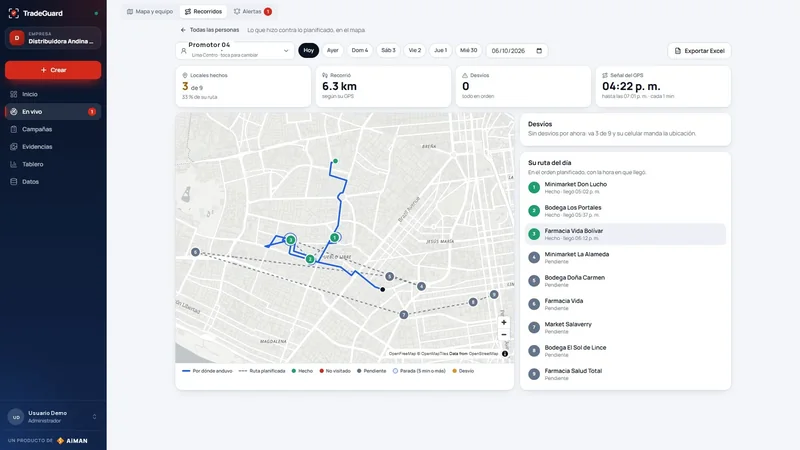The image size is (800, 450).
Task: Zoom out on the map
Action: point(504,335)
